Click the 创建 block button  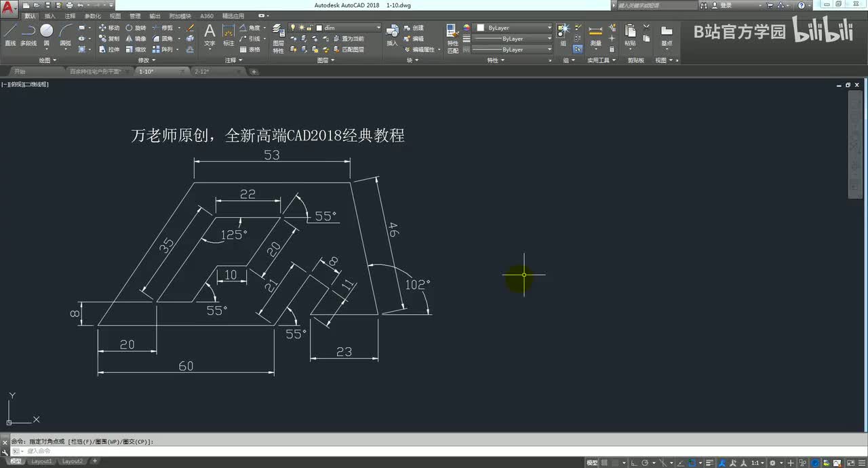[x=413, y=28]
